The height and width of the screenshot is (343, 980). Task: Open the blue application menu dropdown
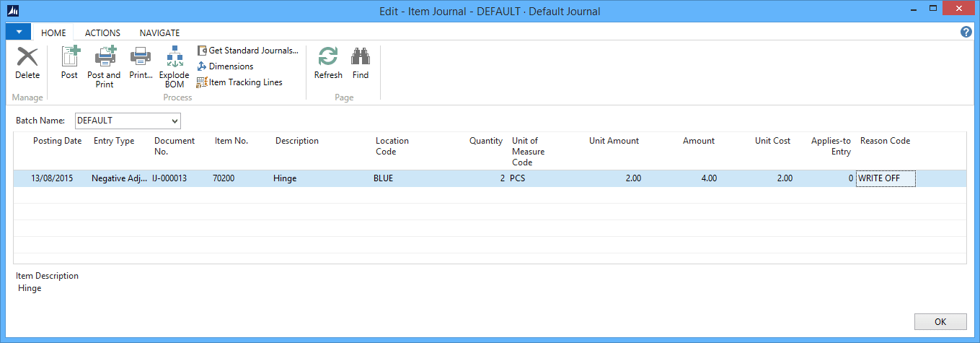point(18,32)
